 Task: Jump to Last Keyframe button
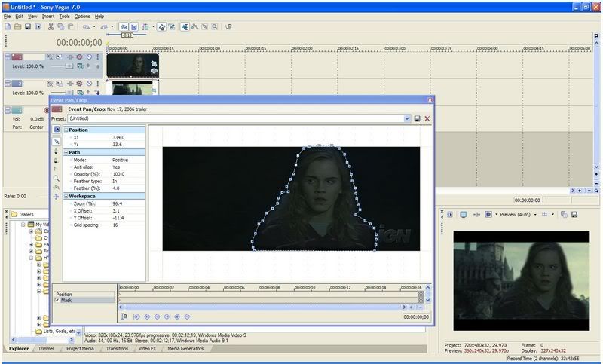(167, 317)
